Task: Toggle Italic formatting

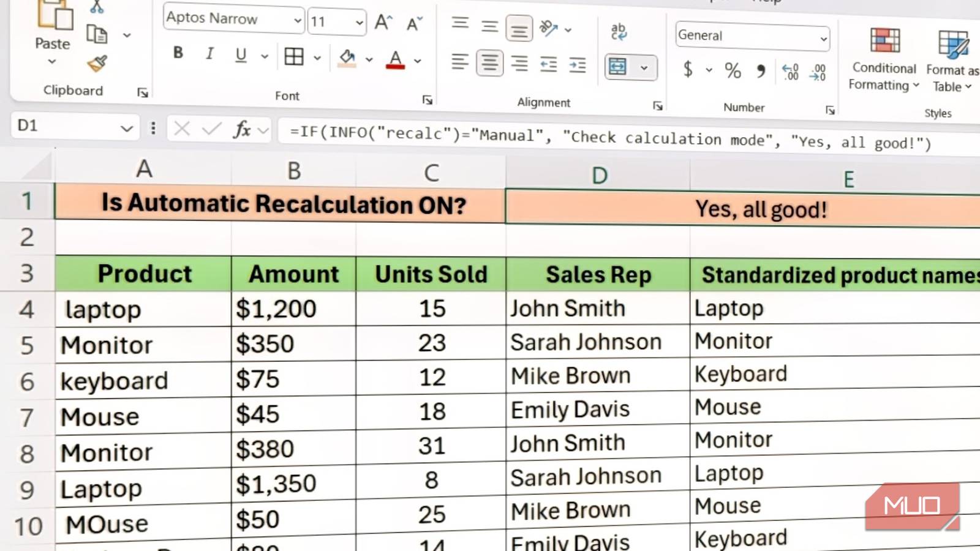Action: (209, 53)
